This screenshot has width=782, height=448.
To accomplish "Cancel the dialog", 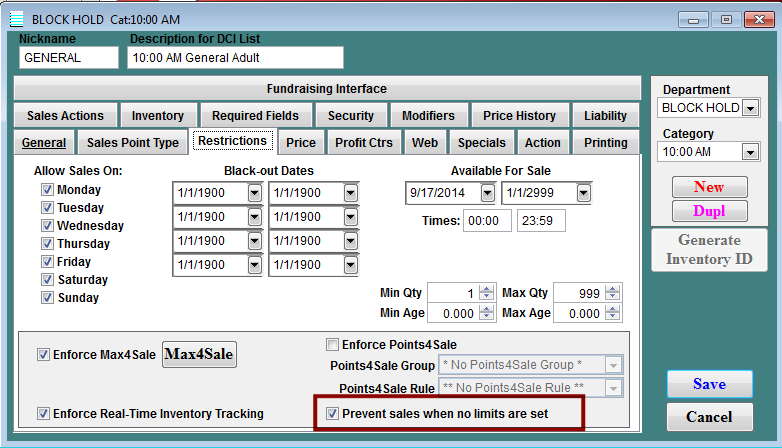I will pos(710,417).
